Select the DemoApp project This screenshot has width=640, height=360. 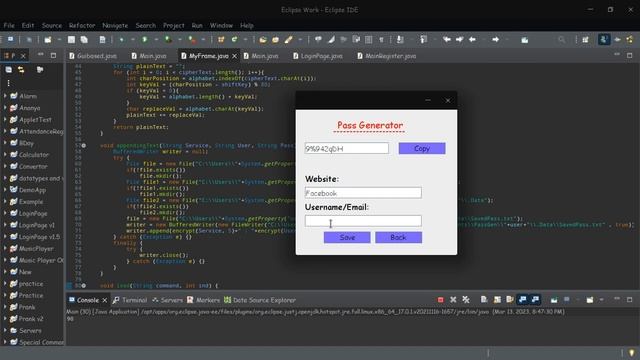point(32,190)
